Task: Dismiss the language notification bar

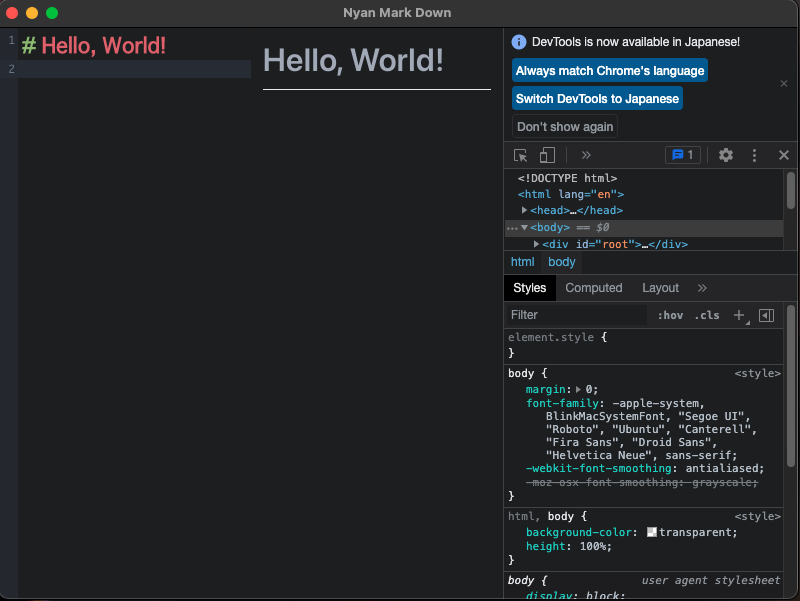Action: click(784, 84)
